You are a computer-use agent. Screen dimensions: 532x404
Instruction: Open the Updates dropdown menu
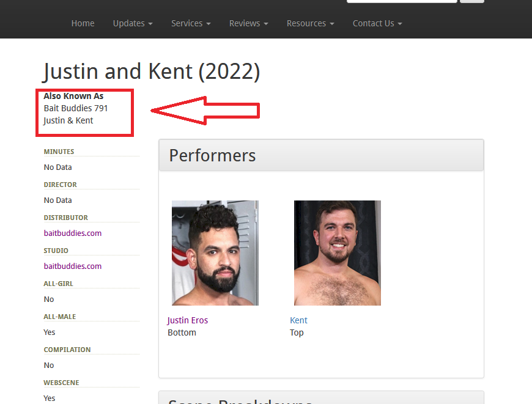point(132,23)
